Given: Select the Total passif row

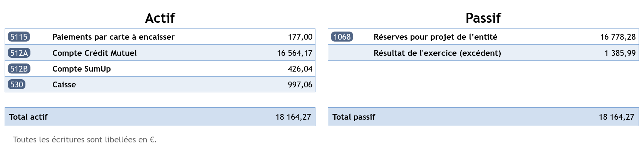Looking at the screenshot, I should [x=483, y=117].
